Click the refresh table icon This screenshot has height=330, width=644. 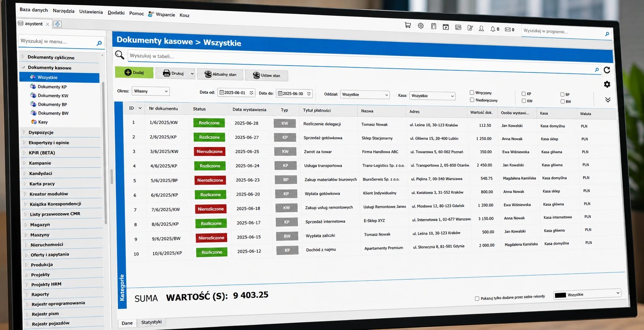607,70
